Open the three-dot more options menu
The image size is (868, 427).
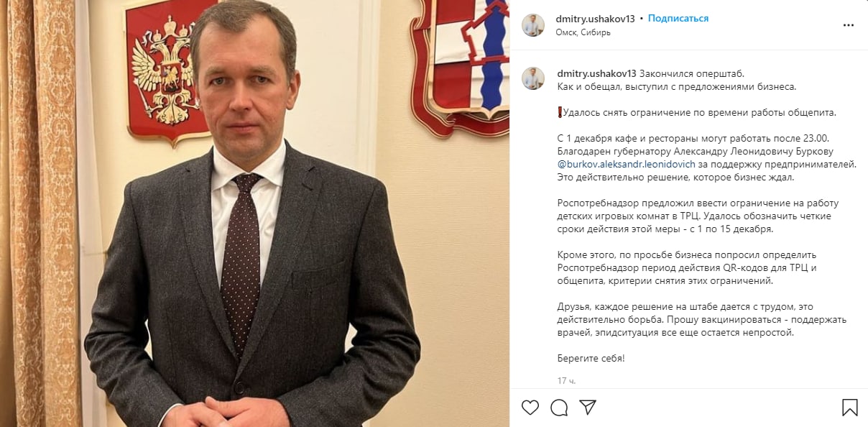(x=849, y=25)
